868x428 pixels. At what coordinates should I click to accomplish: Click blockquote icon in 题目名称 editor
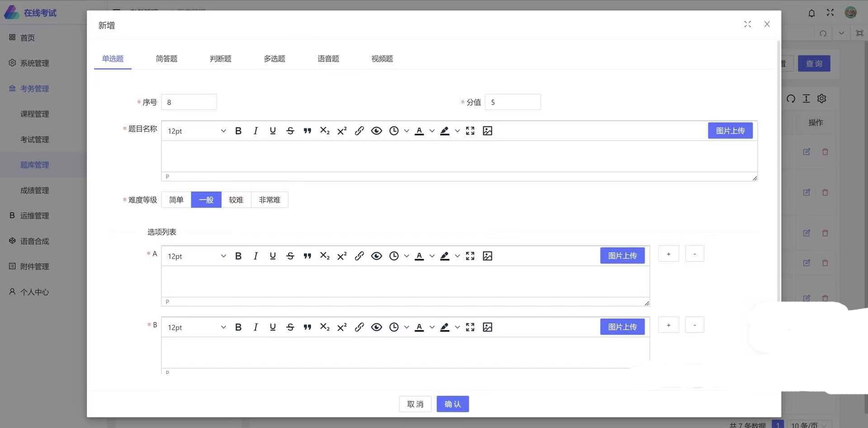click(x=307, y=131)
